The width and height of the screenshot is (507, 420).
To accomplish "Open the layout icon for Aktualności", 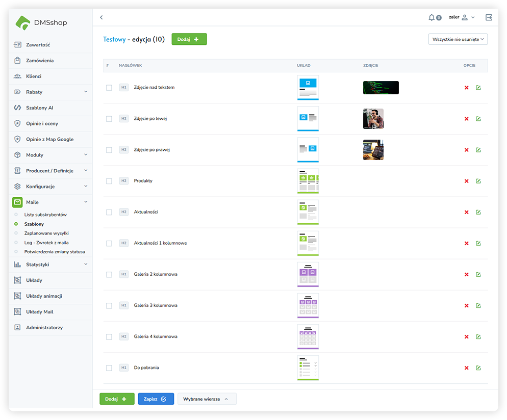I will pyautogui.click(x=308, y=212).
